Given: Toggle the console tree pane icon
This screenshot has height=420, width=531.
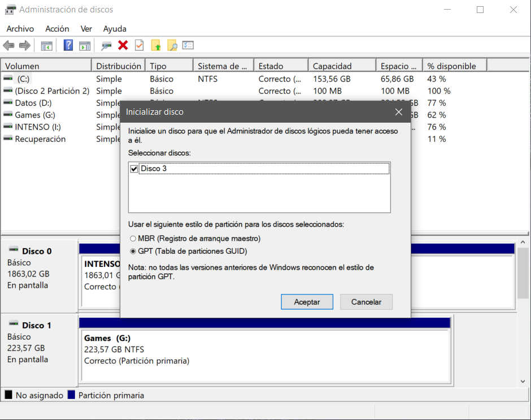Looking at the screenshot, I should point(46,45).
